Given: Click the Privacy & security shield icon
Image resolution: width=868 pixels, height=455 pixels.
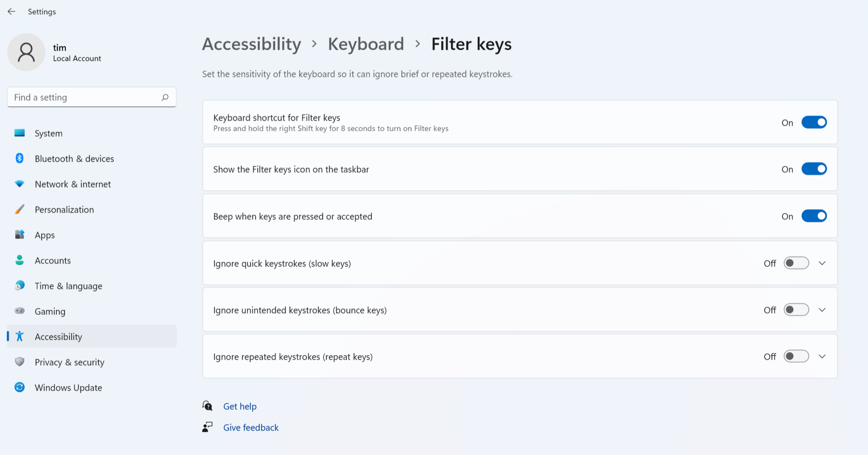Looking at the screenshot, I should (x=19, y=362).
